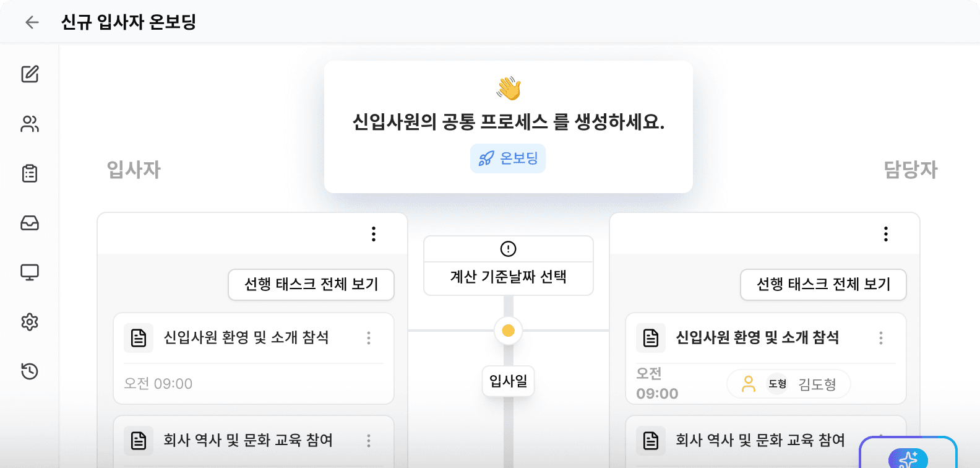Click the AI sparkle button at bottom right
The image size is (980, 468).
[x=908, y=459]
